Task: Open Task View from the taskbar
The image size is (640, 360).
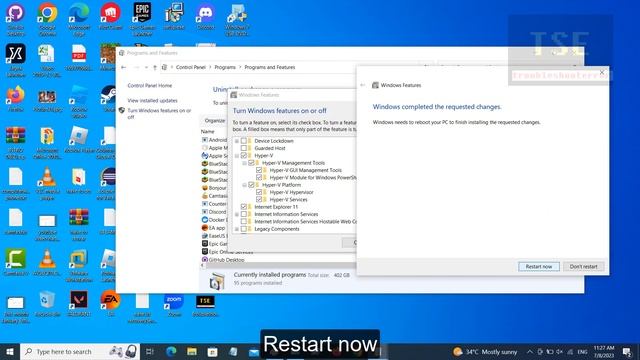Action: (149, 351)
